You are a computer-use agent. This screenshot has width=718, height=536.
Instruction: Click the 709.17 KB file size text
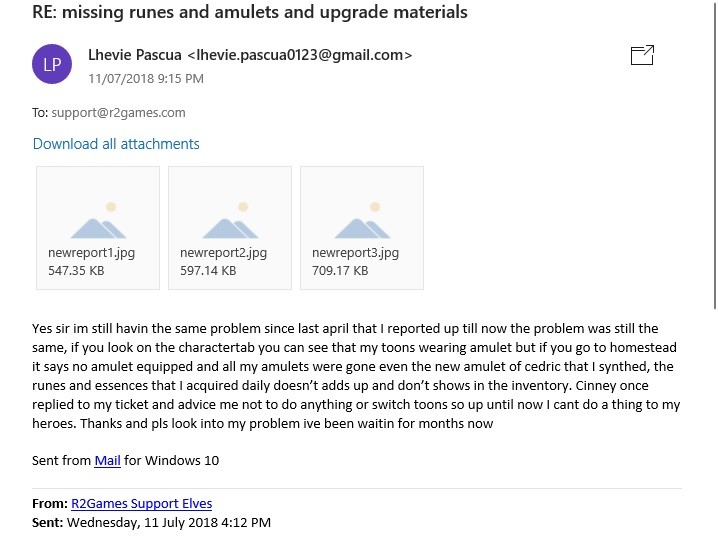(x=340, y=270)
